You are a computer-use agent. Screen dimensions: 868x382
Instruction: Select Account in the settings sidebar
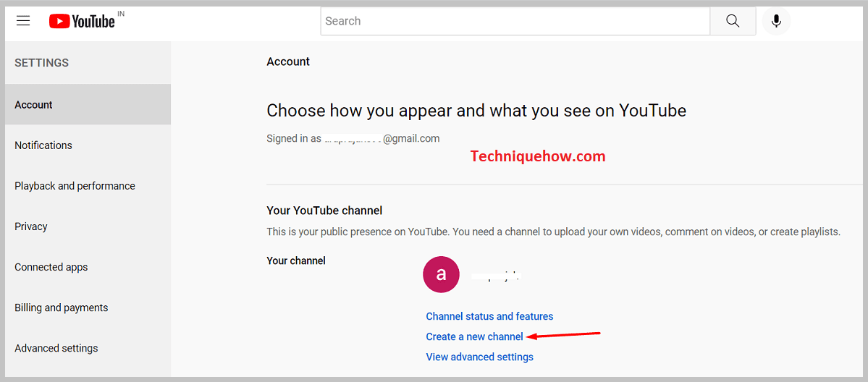(34, 105)
